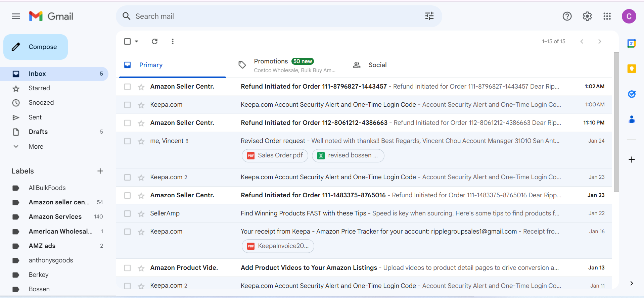Star the Refund Order 112-8061212-4386663 email
644x298 pixels.
[141, 123]
